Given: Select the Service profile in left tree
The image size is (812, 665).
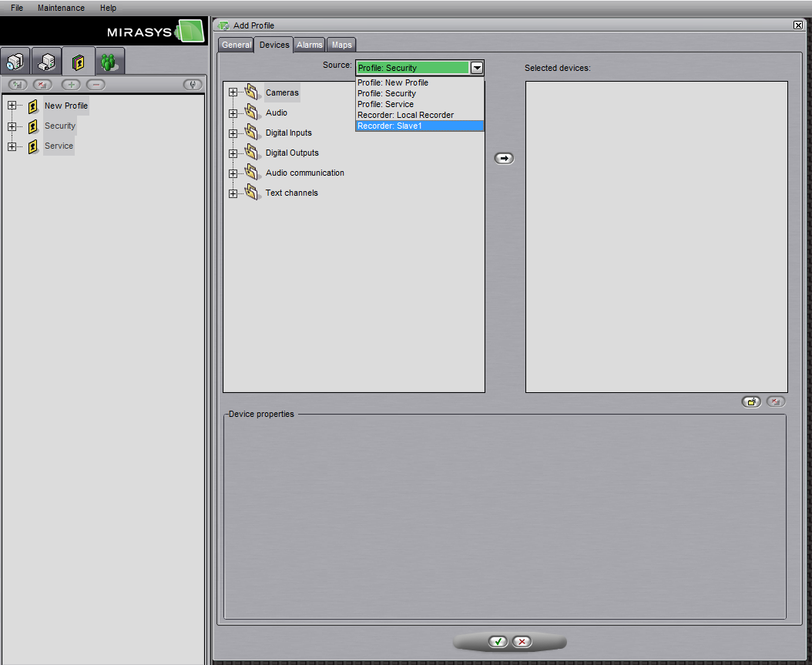Looking at the screenshot, I should (x=59, y=146).
